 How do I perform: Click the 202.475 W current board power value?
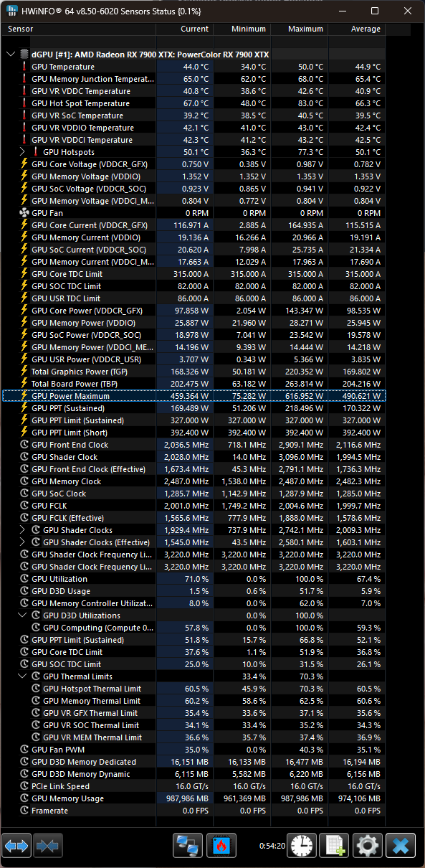pos(190,384)
